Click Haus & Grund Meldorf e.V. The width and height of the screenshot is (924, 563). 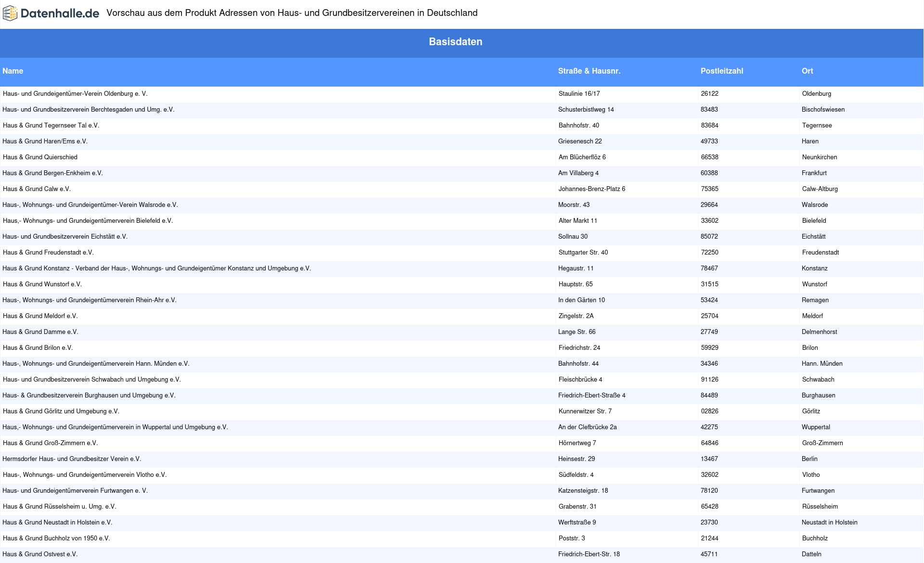[40, 316]
